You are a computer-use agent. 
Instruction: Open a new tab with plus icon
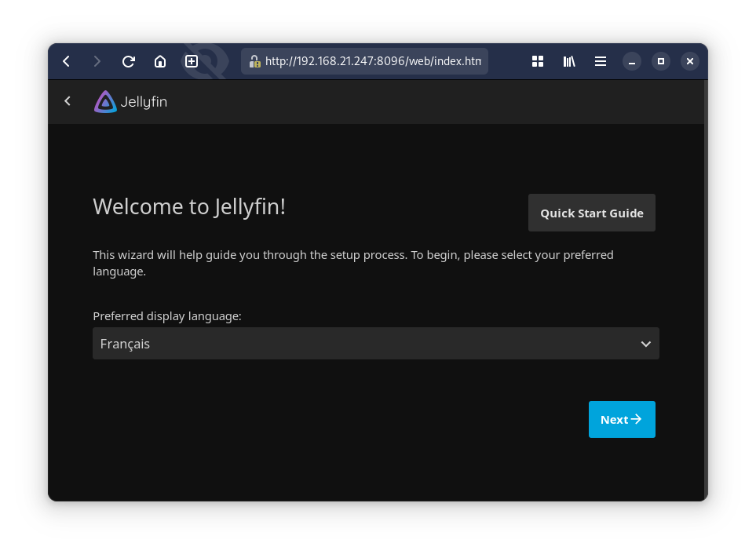pyautogui.click(x=192, y=61)
